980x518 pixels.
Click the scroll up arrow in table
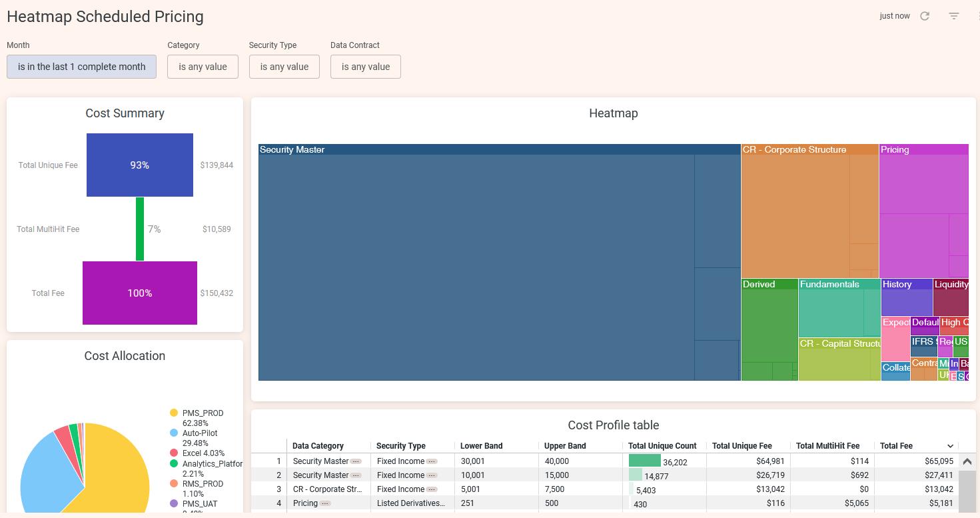click(x=967, y=461)
